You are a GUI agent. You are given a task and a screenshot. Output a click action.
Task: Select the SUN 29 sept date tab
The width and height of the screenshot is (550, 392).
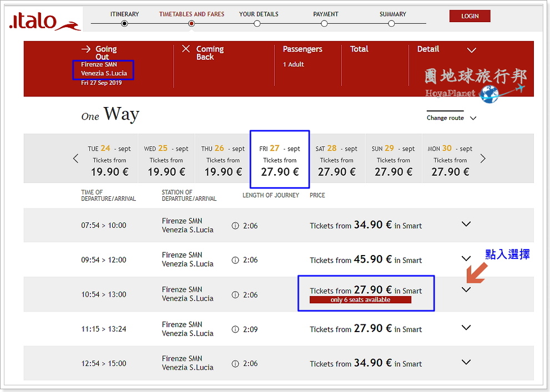393,159
